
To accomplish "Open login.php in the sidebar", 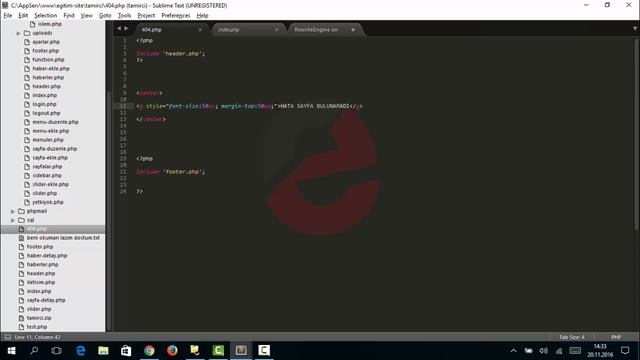I will pyautogui.click(x=44, y=104).
